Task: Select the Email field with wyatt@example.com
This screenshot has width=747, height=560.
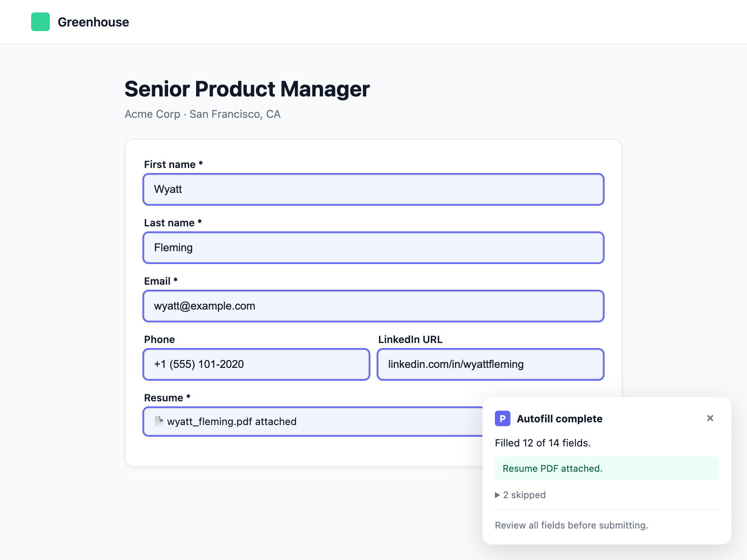Action: point(373,306)
